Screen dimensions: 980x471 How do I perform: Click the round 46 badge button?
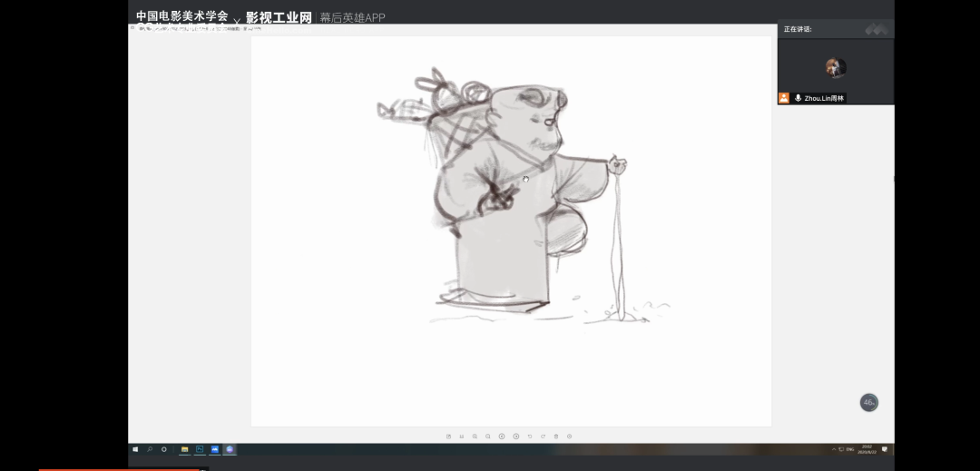click(868, 402)
